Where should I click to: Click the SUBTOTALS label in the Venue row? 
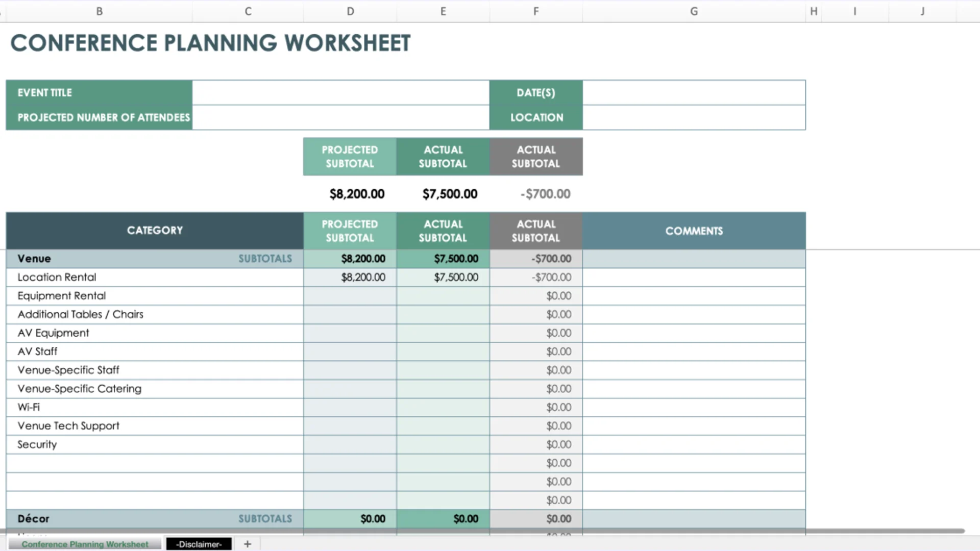(x=265, y=259)
